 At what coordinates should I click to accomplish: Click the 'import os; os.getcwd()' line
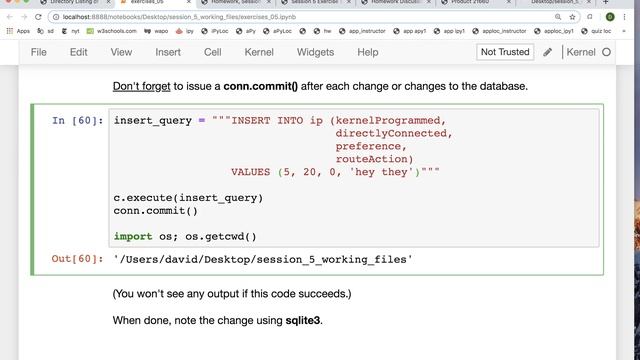click(185, 237)
